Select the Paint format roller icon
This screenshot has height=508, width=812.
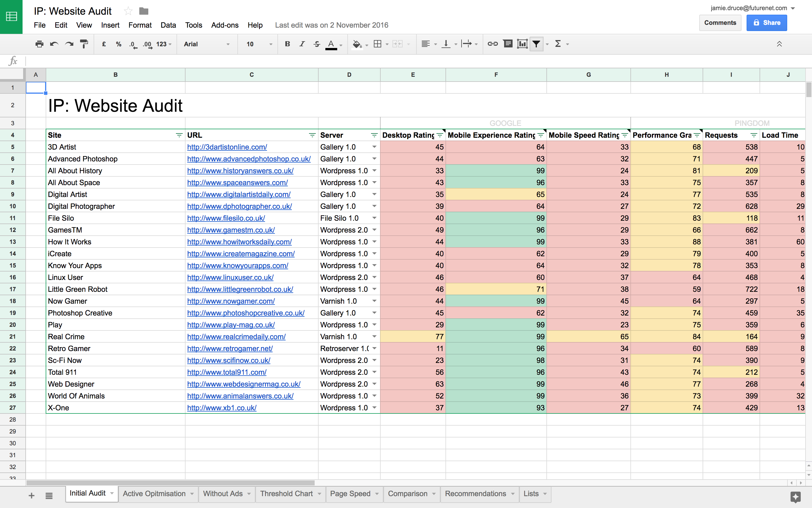point(84,44)
